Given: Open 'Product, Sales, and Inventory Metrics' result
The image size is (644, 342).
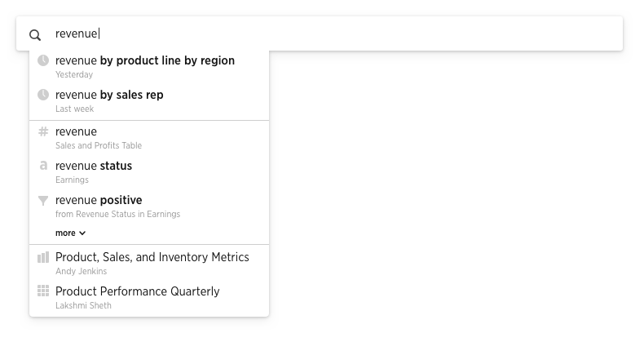Looking at the screenshot, I should (149, 264).
